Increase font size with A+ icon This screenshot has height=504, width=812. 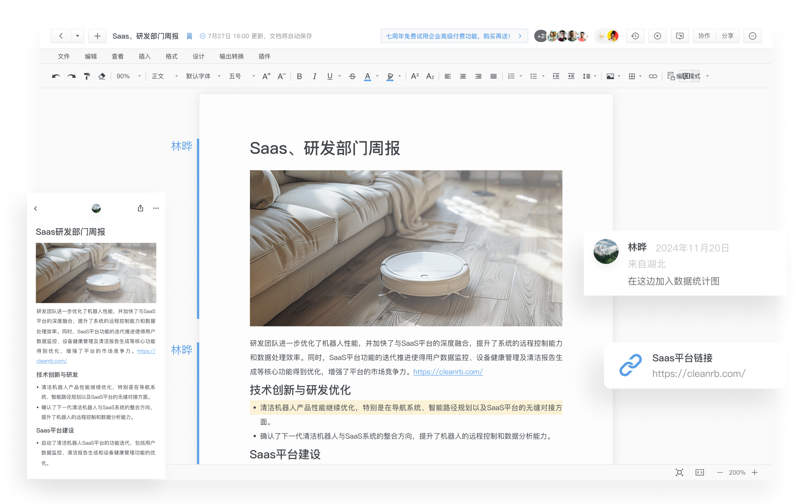[266, 76]
